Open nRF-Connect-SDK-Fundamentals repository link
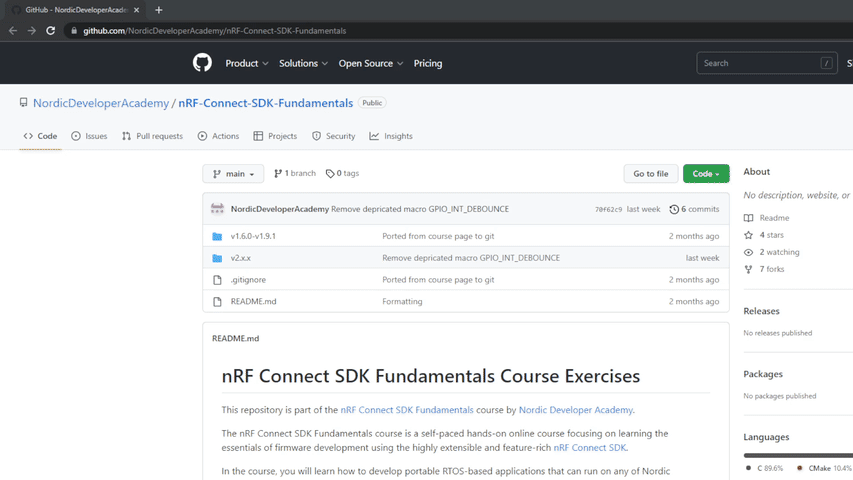Viewport: 853px width, 480px height. 265,103
